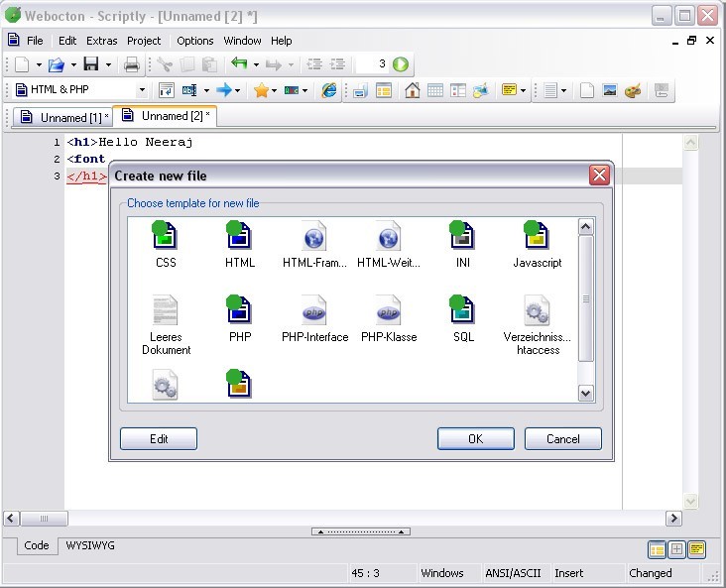Select the CSS template icon
This screenshot has height=588, width=726.
pos(166,235)
